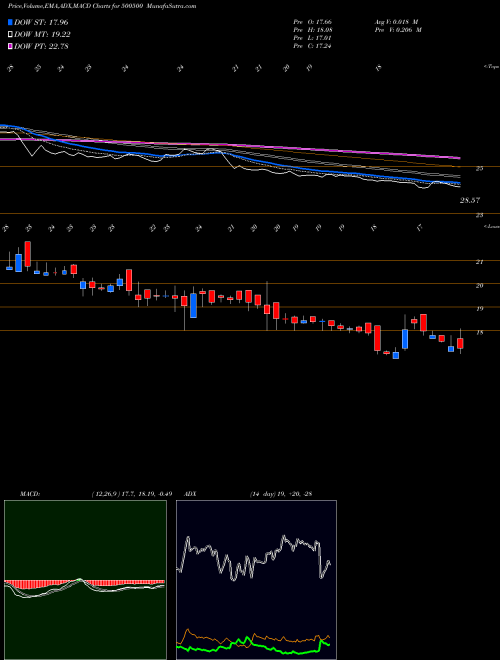Image resolution: width=500 pixels, height=660 pixels.
Task: Select the 'DOW MT: 19.22' legend label
Action: 42,35
